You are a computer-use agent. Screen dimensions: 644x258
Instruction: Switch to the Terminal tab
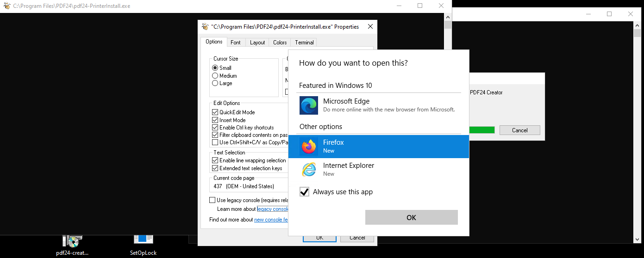304,43
